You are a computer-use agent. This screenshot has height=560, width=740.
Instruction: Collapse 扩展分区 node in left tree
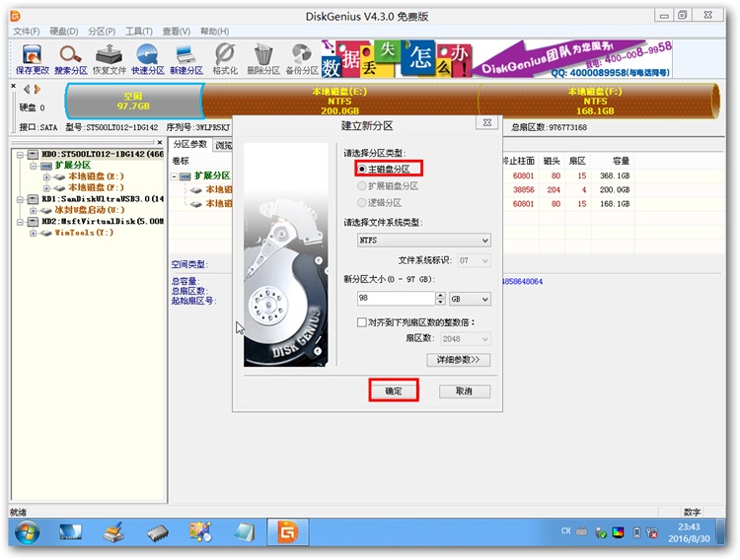pyautogui.click(x=33, y=166)
